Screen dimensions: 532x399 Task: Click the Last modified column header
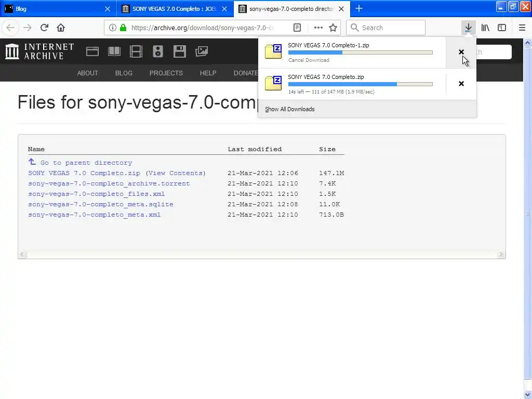tap(255, 149)
